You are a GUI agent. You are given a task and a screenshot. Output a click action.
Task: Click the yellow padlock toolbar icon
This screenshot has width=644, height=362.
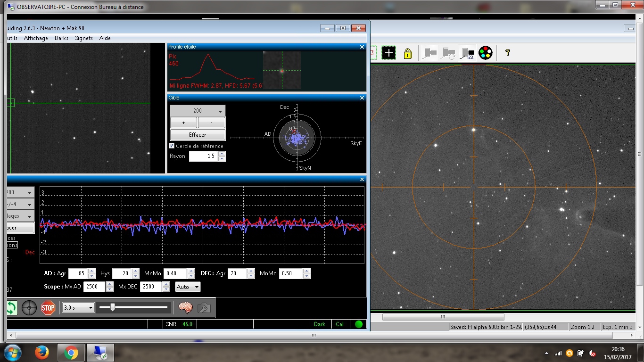[408, 53]
